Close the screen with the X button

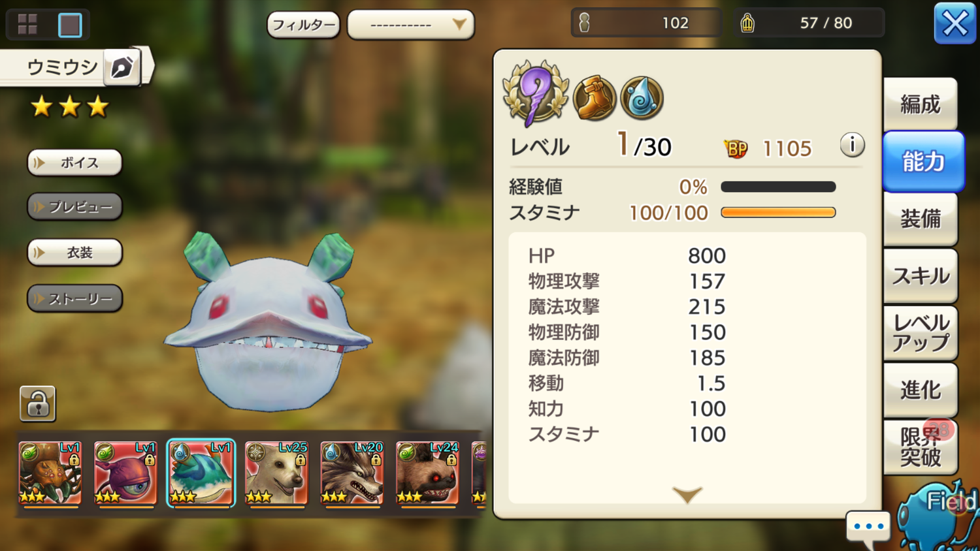(955, 24)
